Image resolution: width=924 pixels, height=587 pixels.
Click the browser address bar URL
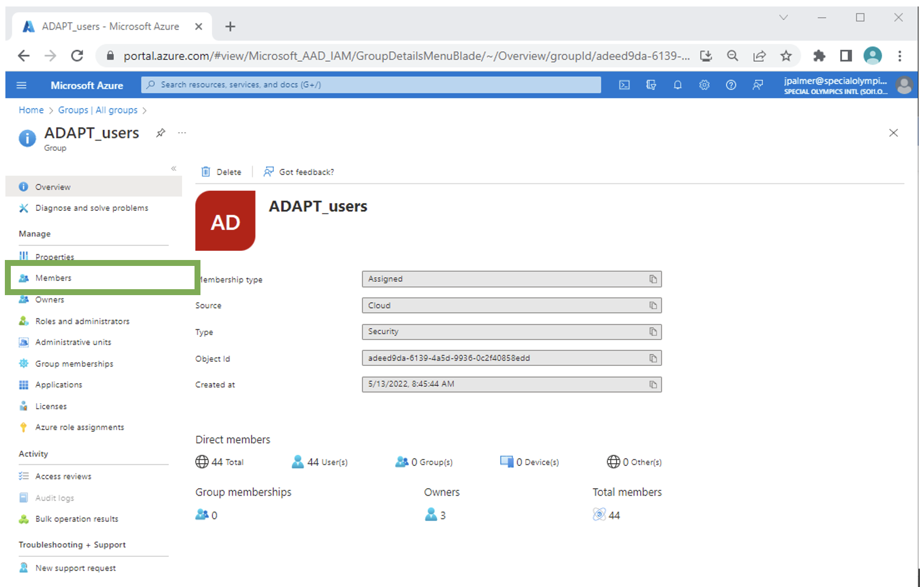[406, 56]
